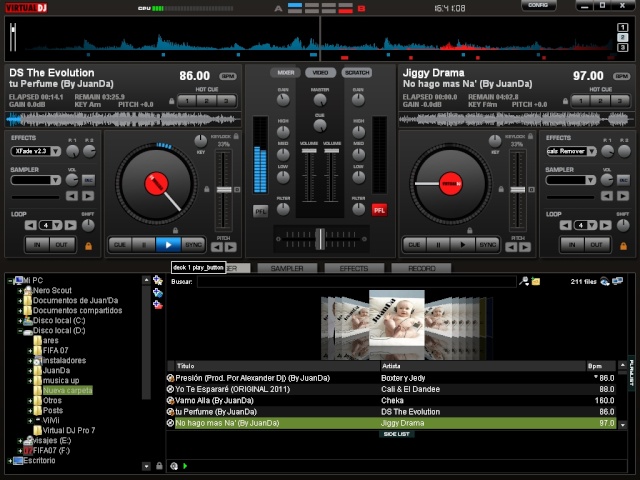Click the play button on the left deck

tap(168, 245)
